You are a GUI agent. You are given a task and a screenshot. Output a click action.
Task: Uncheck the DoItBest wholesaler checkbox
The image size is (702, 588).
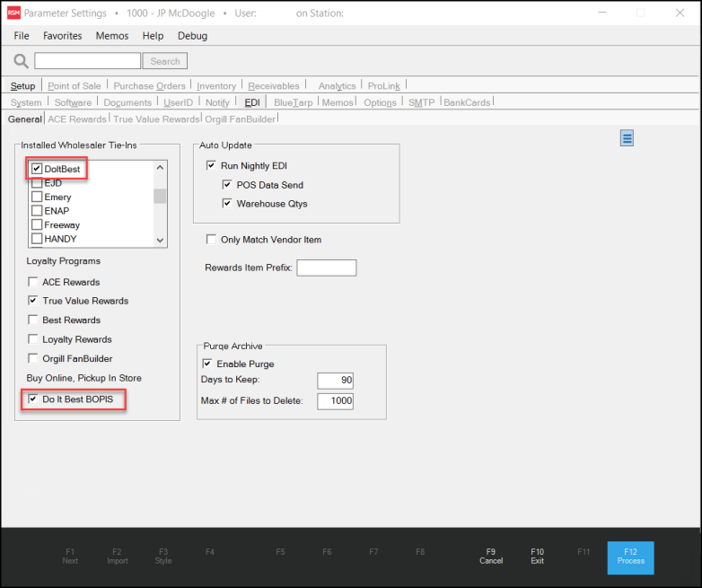(37, 169)
